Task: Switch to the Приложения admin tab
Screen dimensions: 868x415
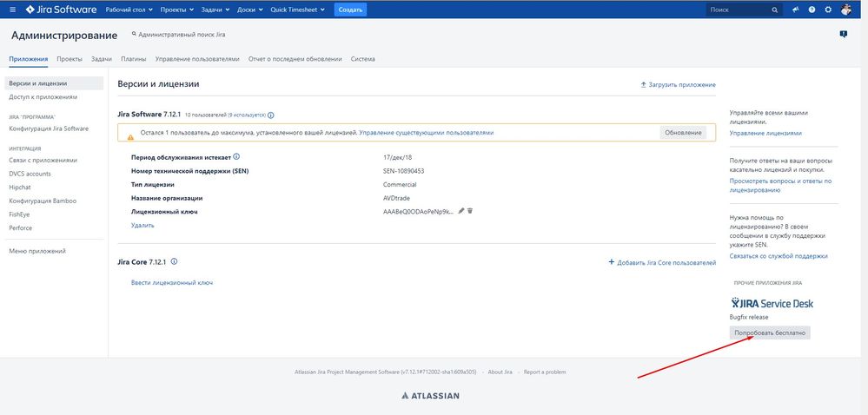Action: coord(28,59)
